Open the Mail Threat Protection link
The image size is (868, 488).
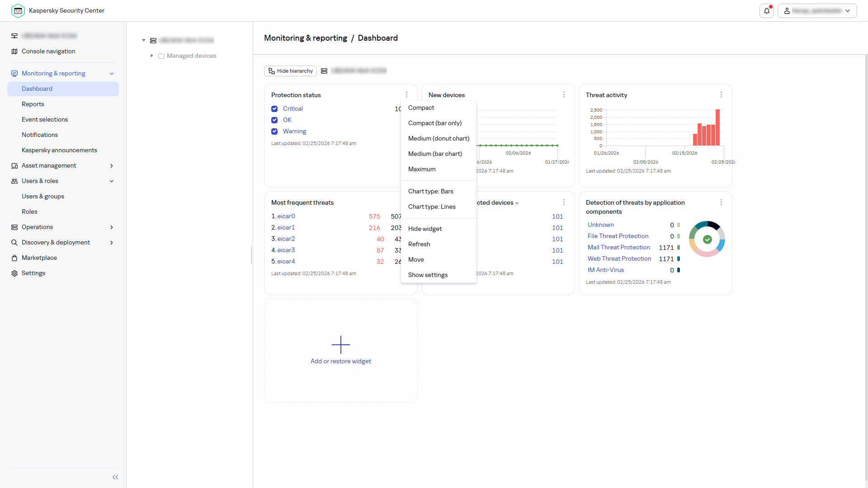pos(619,248)
